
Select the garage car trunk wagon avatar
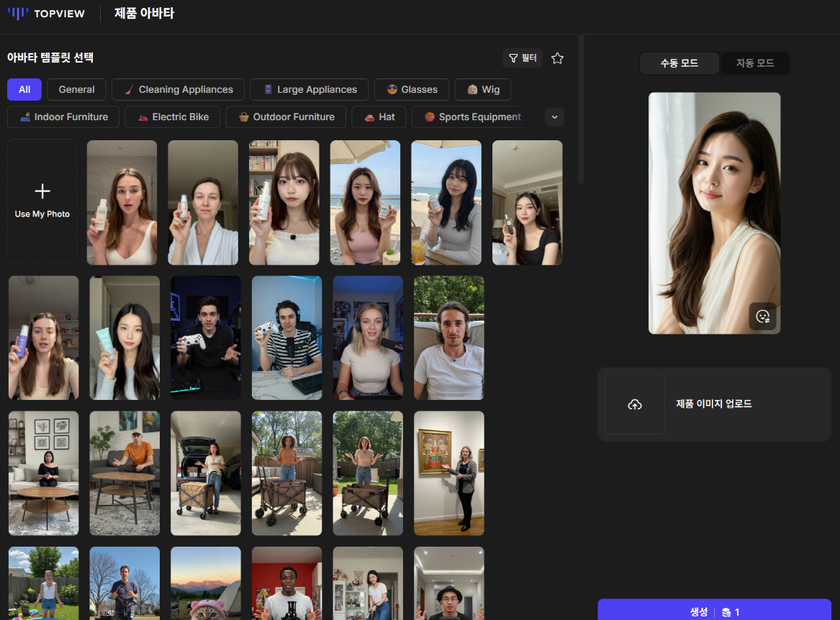tap(206, 473)
